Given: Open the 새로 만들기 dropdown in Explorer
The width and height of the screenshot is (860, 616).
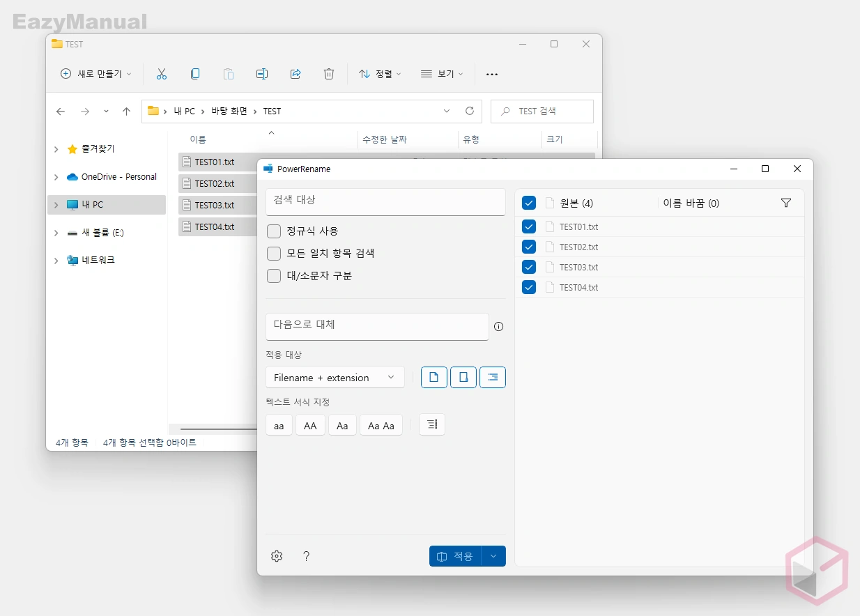Looking at the screenshot, I should (x=96, y=74).
